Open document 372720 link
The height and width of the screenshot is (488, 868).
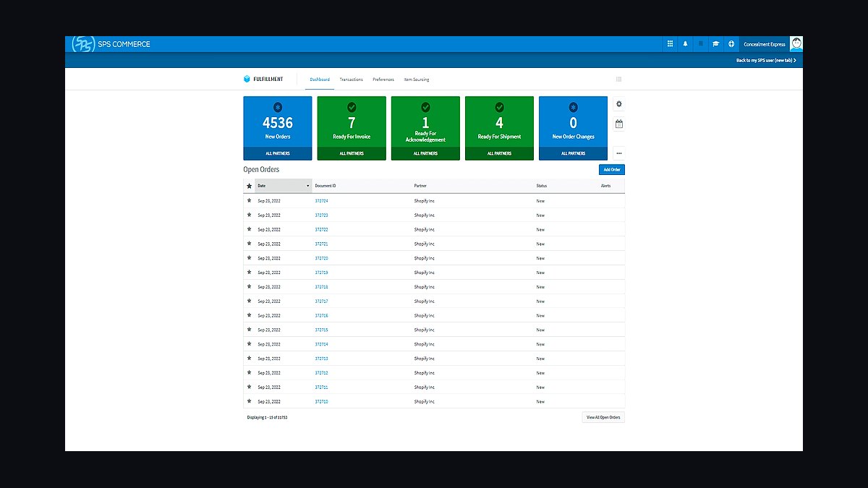click(322, 258)
